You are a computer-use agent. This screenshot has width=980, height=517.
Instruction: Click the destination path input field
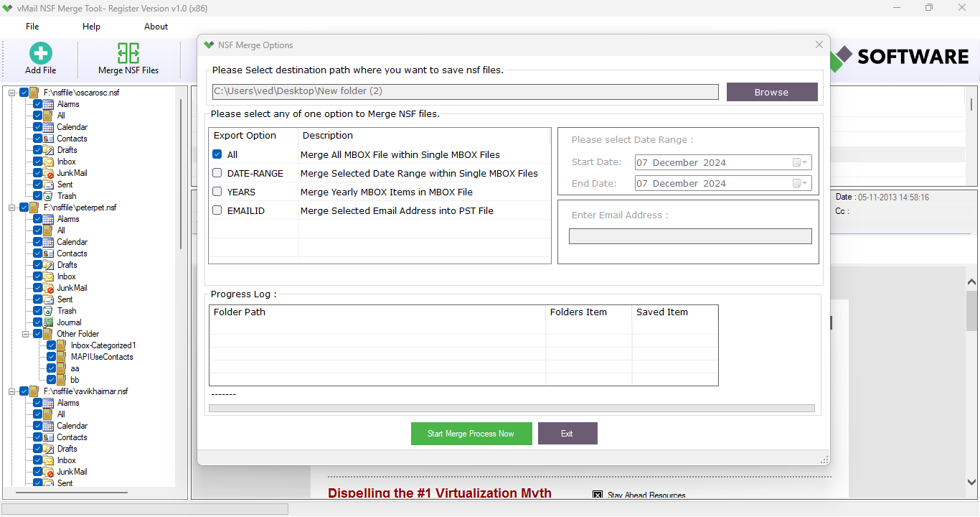pos(465,92)
